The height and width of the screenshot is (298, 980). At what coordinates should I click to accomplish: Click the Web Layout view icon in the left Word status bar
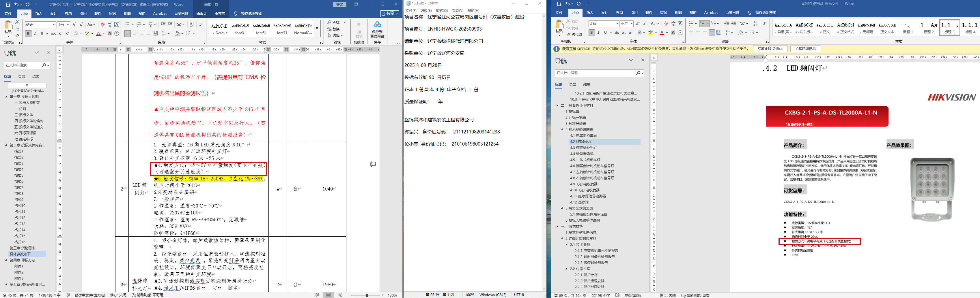coord(340,295)
